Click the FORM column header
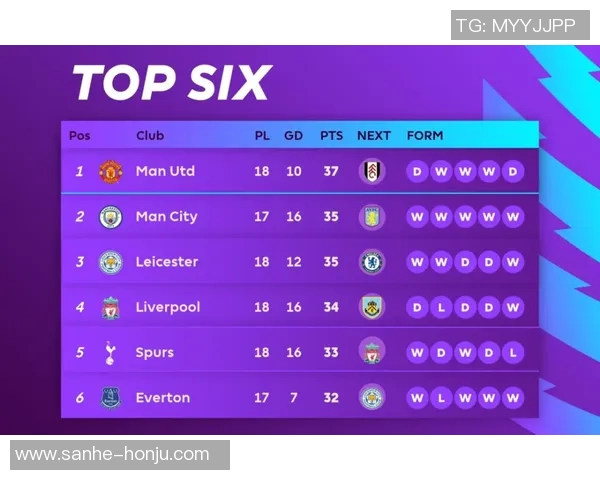 (x=425, y=136)
